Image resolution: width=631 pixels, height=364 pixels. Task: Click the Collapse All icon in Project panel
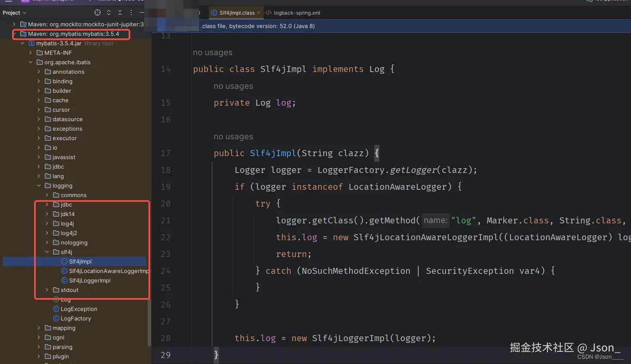tap(120, 13)
